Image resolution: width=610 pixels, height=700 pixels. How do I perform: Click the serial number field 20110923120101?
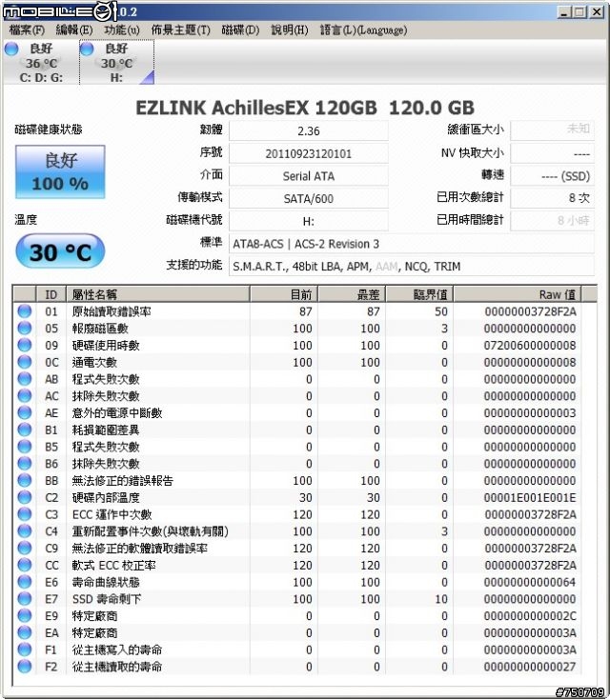point(309,153)
